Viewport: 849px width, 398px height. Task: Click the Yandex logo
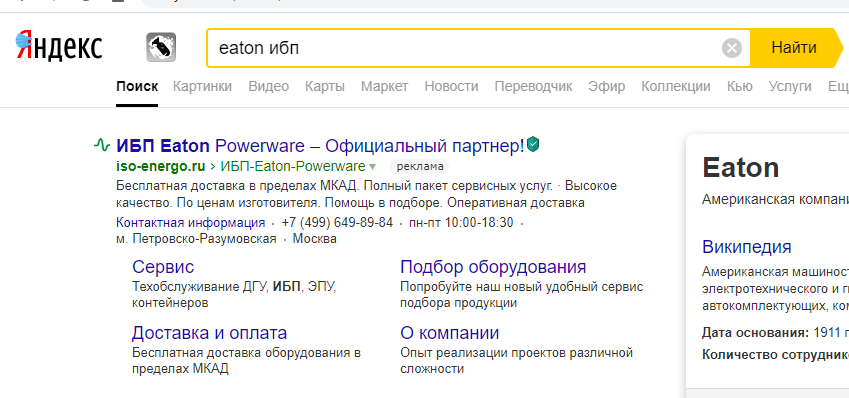(x=59, y=46)
